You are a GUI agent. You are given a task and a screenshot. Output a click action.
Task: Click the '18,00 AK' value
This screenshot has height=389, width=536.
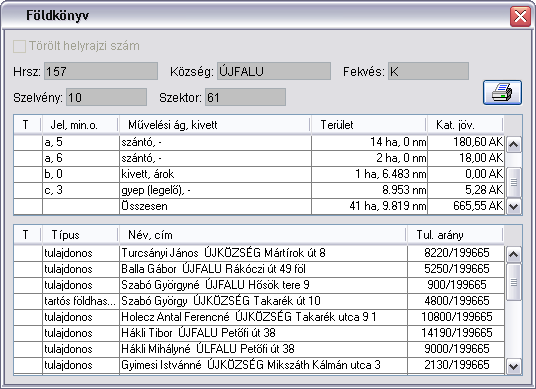466,158
